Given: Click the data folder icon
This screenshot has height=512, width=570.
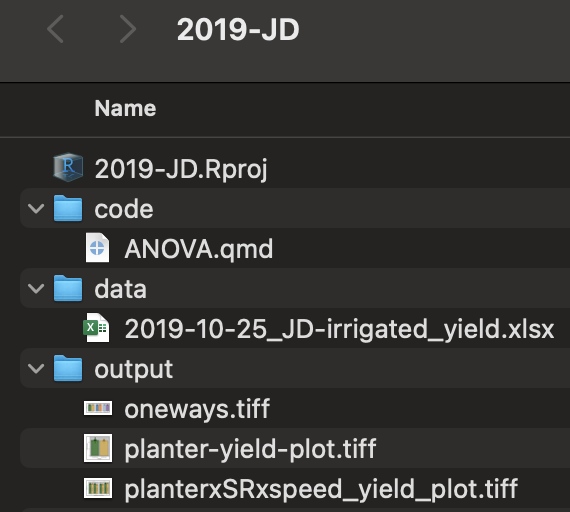Looking at the screenshot, I should (68, 288).
